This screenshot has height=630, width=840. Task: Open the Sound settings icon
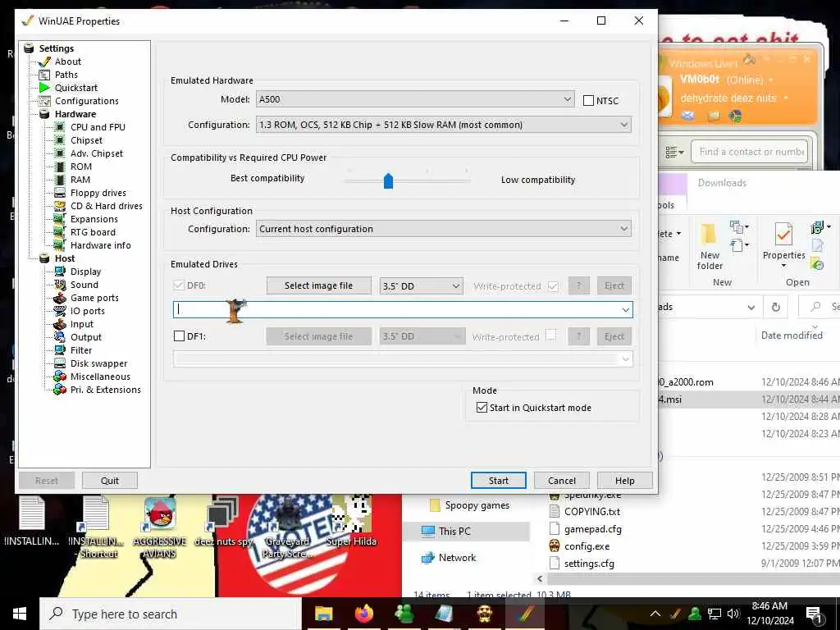pos(60,285)
